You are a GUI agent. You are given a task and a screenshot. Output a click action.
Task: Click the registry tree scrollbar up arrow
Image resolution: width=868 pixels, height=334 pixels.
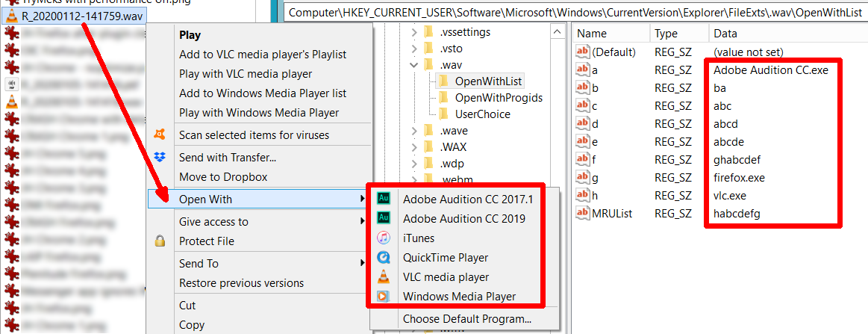556,33
